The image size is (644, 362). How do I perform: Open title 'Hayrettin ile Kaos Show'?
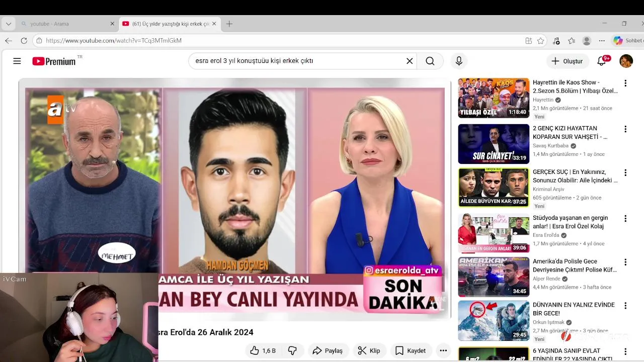pyautogui.click(x=575, y=86)
